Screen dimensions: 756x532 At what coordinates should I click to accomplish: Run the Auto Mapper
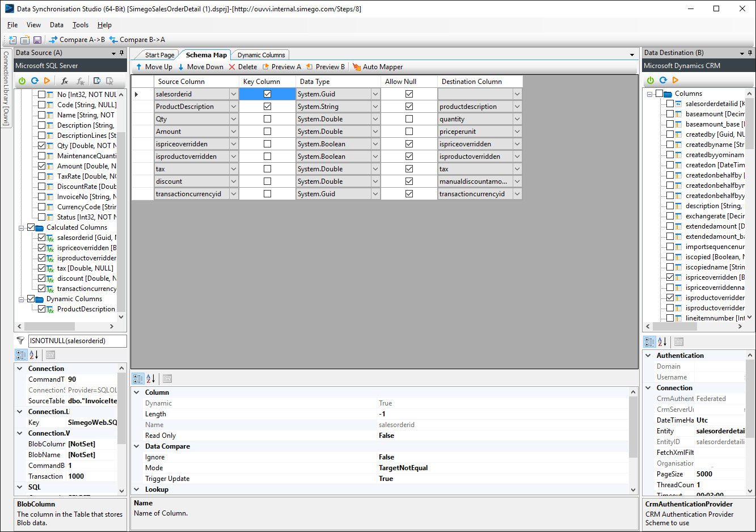(378, 67)
